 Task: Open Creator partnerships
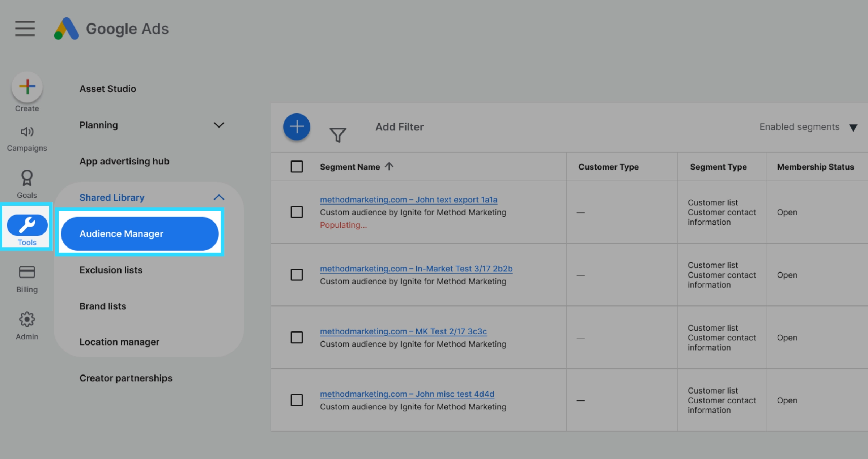pyautogui.click(x=126, y=378)
